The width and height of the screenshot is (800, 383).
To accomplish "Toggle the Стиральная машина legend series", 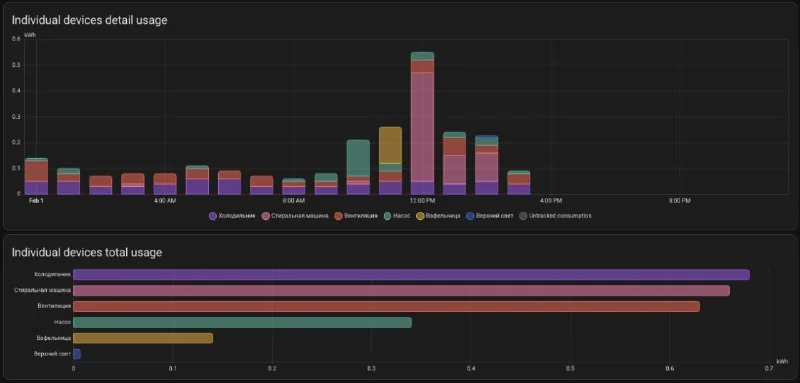I will (x=295, y=216).
